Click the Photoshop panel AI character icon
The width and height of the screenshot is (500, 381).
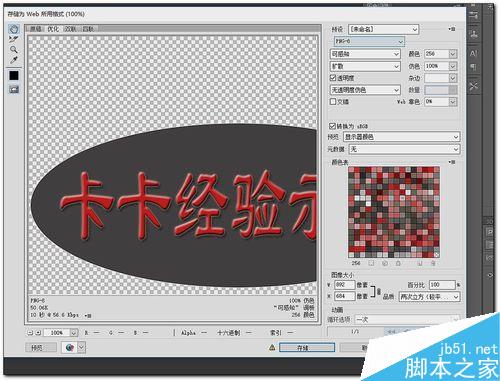473,54
